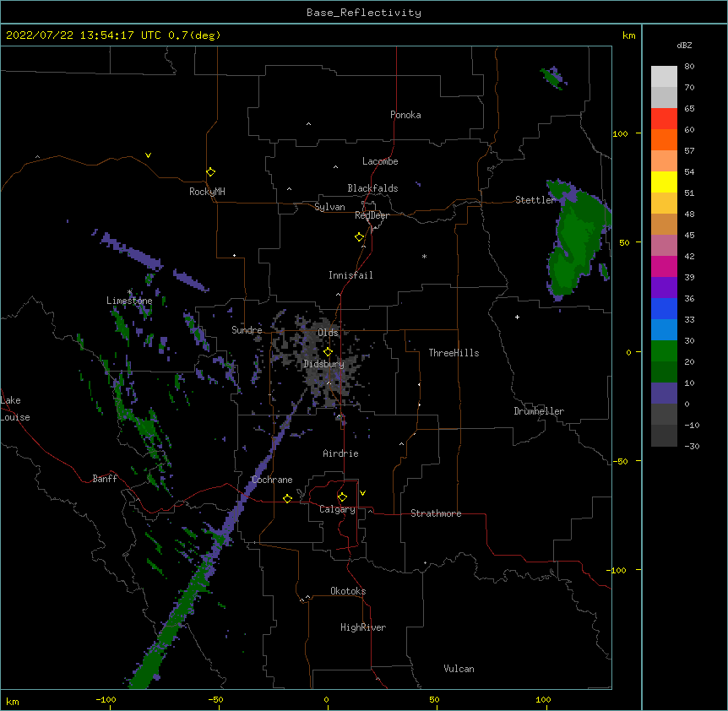Click the yellow station marker near Olds
This screenshot has width=728, height=711.
(x=328, y=352)
